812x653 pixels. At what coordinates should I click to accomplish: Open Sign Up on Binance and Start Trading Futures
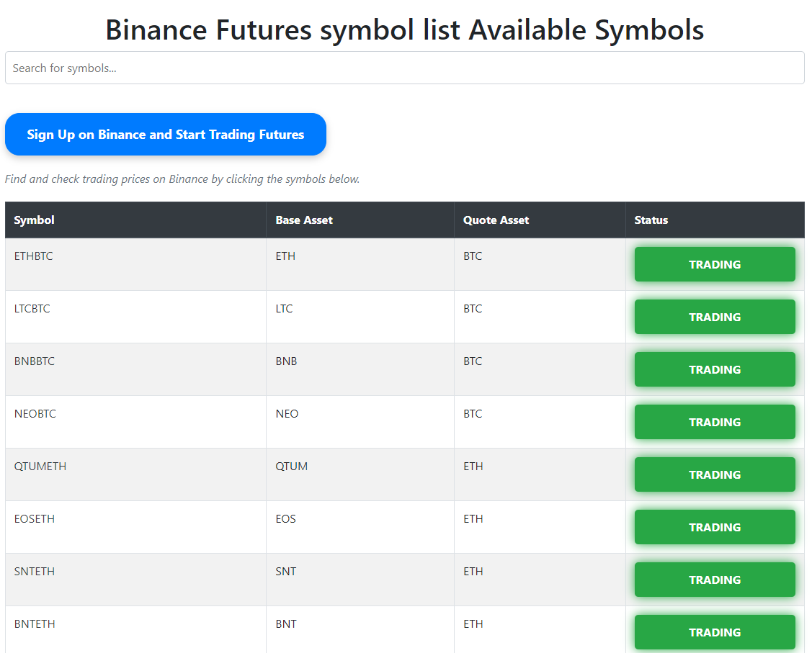tap(166, 135)
